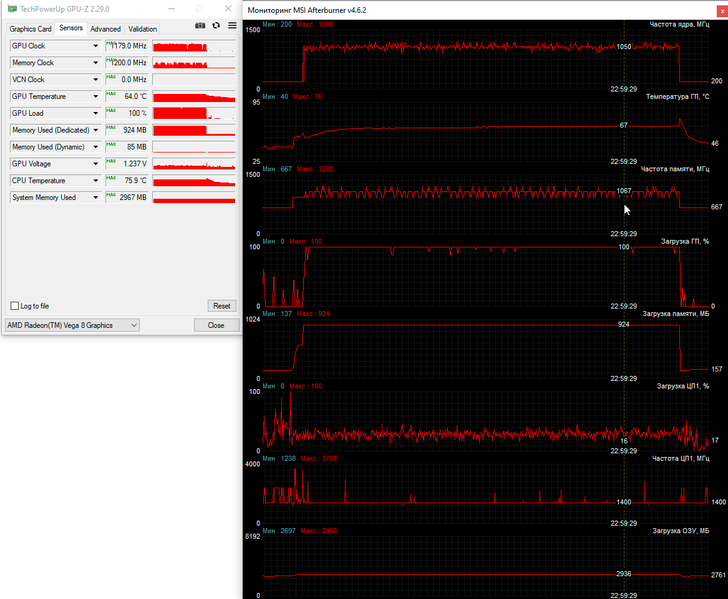Click the 'Загрузка ОЗУ, МБ' graph title
Viewport: 728px width, 599px height.
pyautogui.click(x=681, y=531)
